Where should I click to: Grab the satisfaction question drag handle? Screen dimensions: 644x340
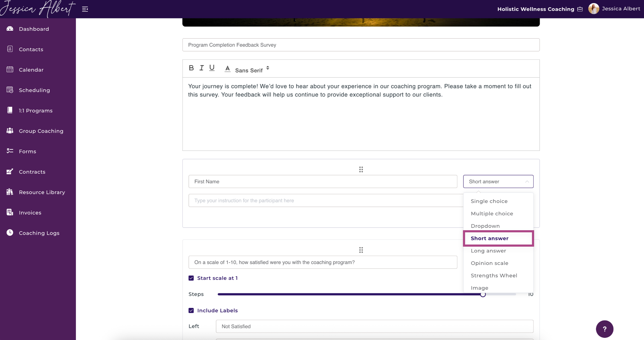(361, 250)
